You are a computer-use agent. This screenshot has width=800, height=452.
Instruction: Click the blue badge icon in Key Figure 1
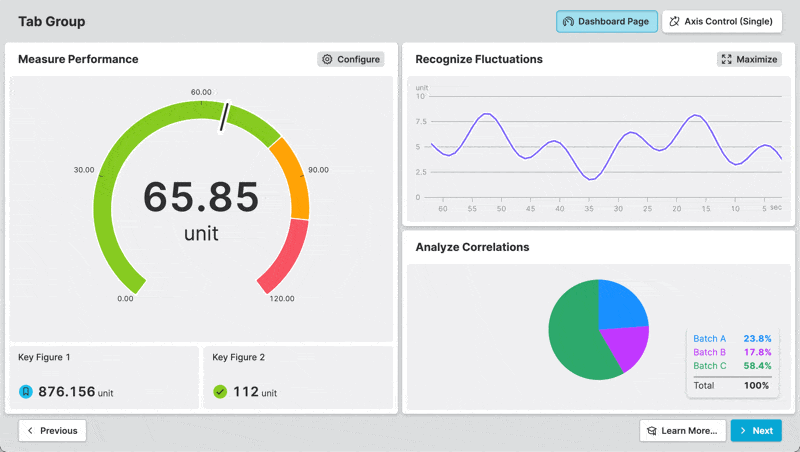[x=26, y=392]
